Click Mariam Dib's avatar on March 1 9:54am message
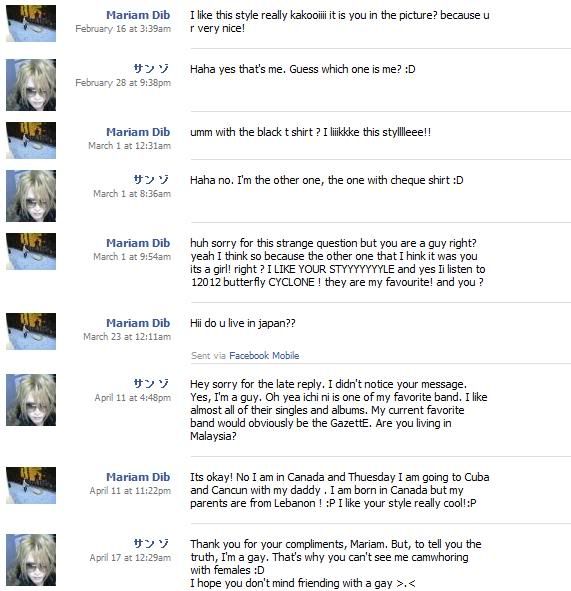This screenshot has height=591, width=571. [31, 251]
